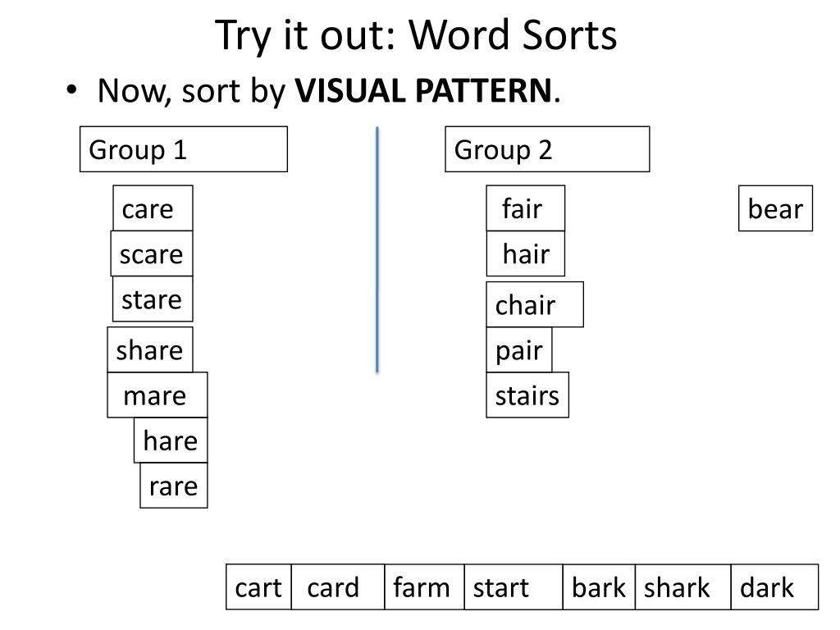Select the 'hare' word box

coord(171,441)
